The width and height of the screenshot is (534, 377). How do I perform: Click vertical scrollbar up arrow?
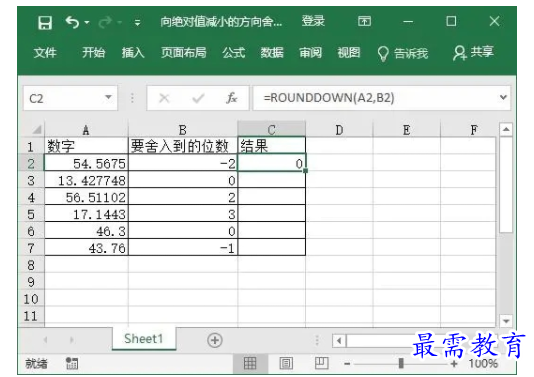coord(506,129)
